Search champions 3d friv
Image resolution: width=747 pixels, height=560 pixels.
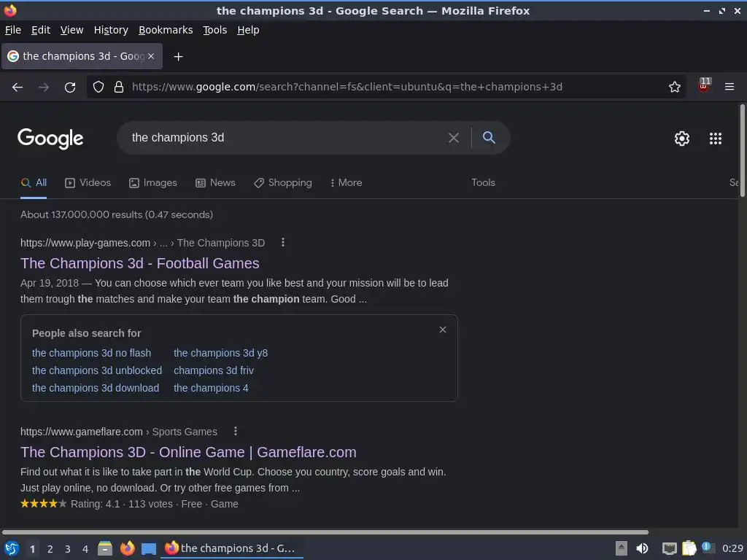click(x=214, y=370)
